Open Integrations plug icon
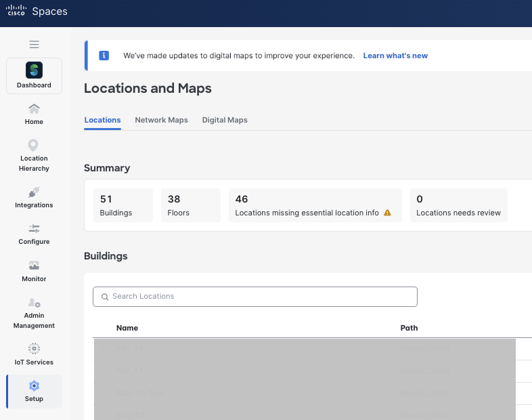532x420 pixels. [x=34, y=192]
